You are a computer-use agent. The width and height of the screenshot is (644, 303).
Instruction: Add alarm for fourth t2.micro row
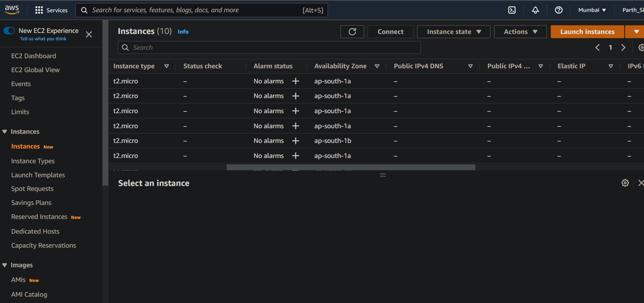point(296,126)
